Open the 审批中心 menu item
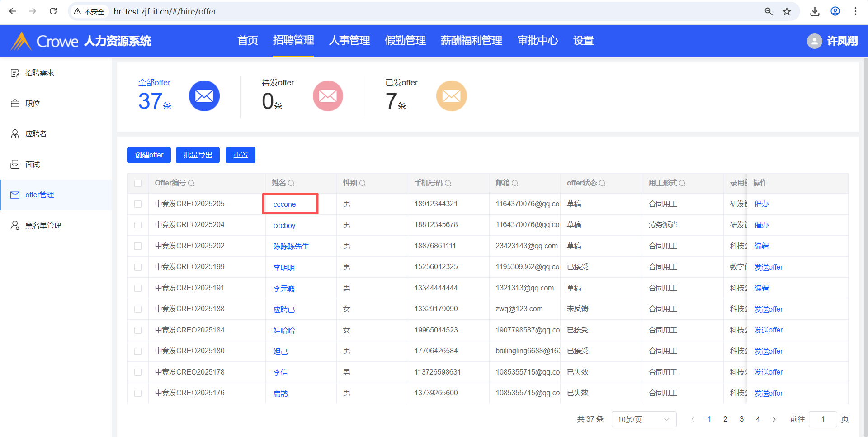868x437 pixels. 537,41
